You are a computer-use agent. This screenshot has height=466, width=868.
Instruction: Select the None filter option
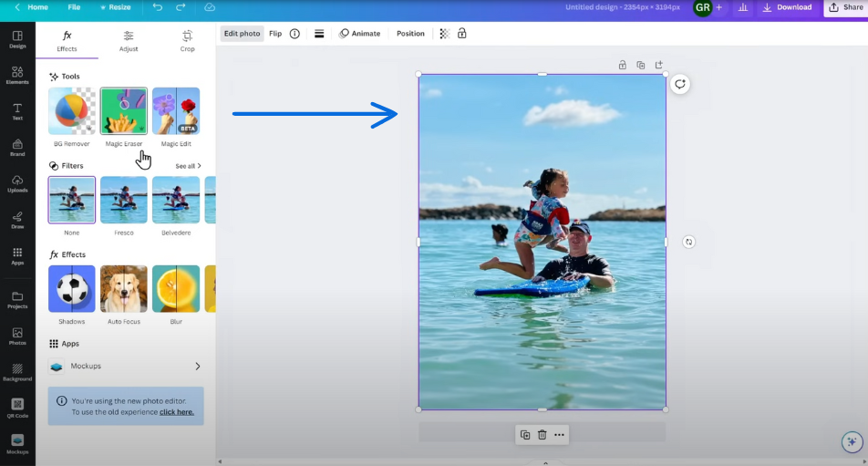pos(71,200)
